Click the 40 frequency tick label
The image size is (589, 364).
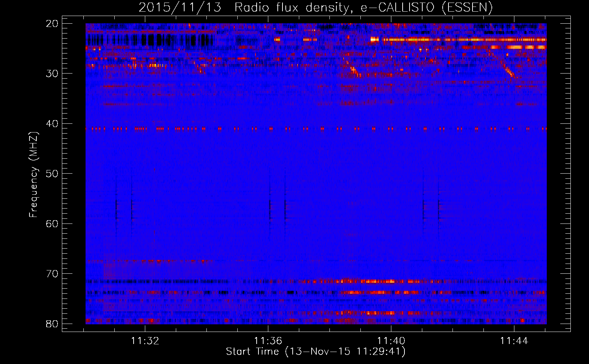tap(52, 124)
